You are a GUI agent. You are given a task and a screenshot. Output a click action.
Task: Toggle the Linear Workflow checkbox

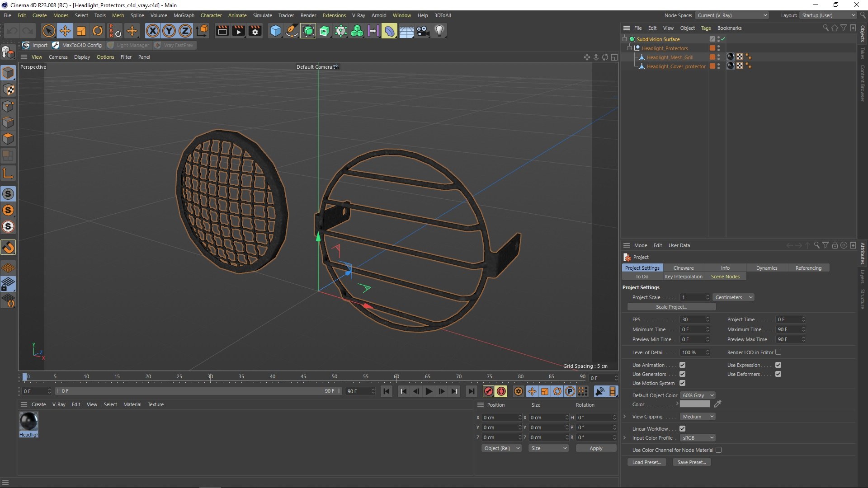point(682,429)
